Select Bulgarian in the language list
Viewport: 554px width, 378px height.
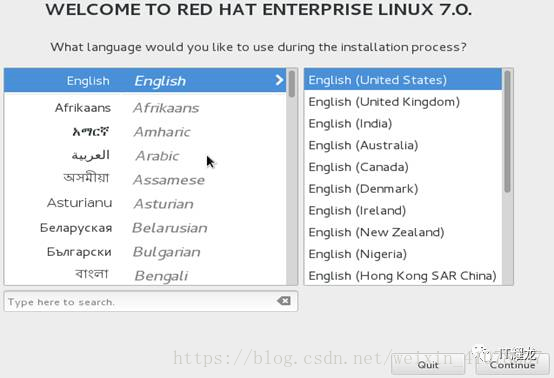point(145,252)
